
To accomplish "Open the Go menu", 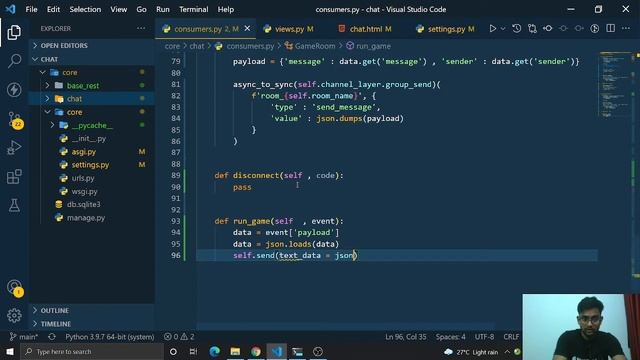I will (141, 9).
